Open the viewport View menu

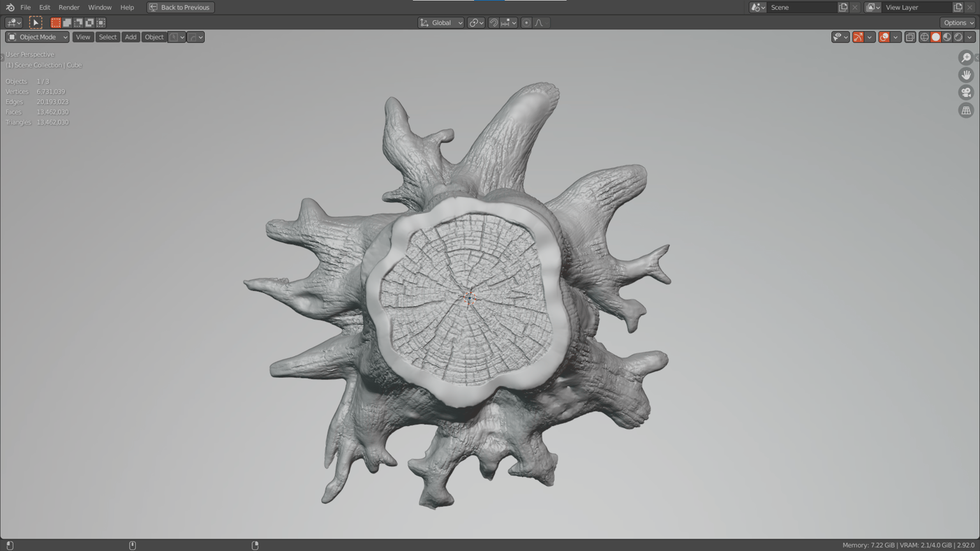pos(83,37)
